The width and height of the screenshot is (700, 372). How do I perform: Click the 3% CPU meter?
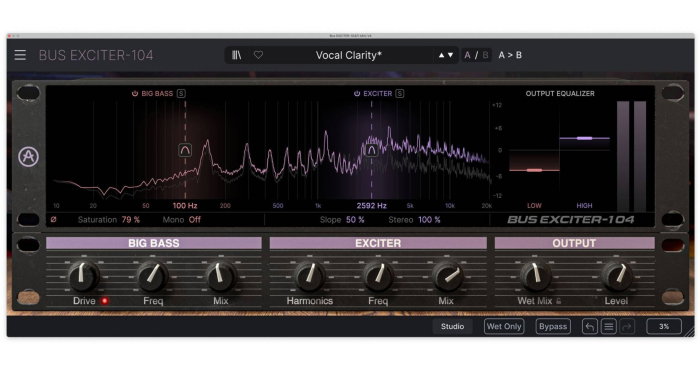click(x=664, y=326)
